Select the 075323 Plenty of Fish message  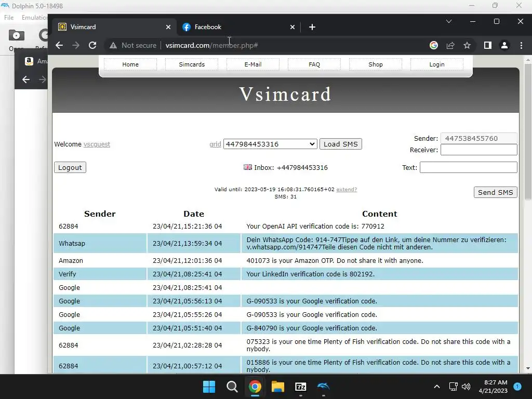(x=378, y=345)
